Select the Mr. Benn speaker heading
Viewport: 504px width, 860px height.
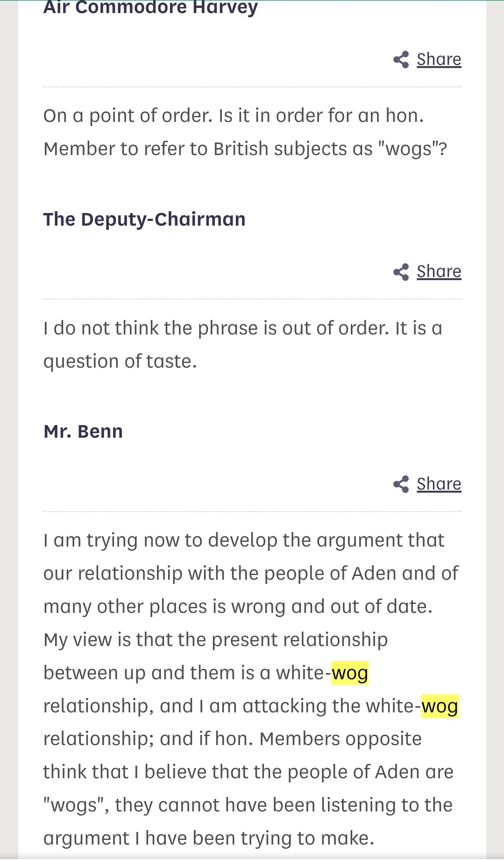83,432
